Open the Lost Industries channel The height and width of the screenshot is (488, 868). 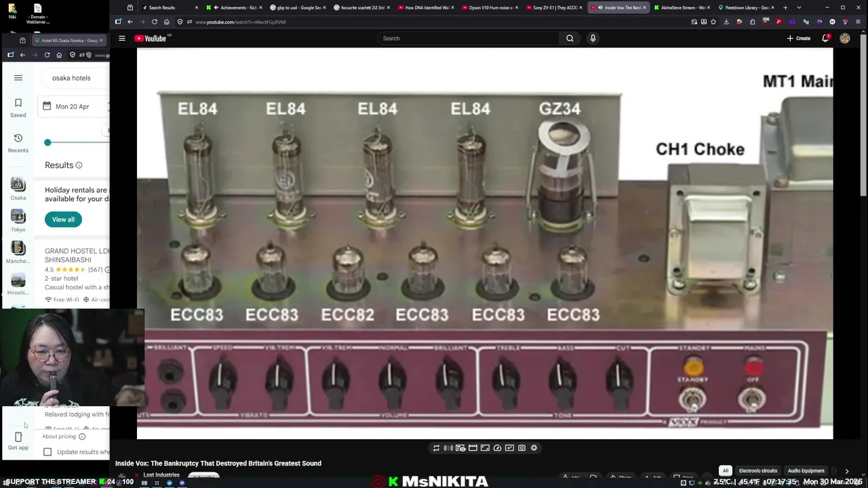point(161,475)
